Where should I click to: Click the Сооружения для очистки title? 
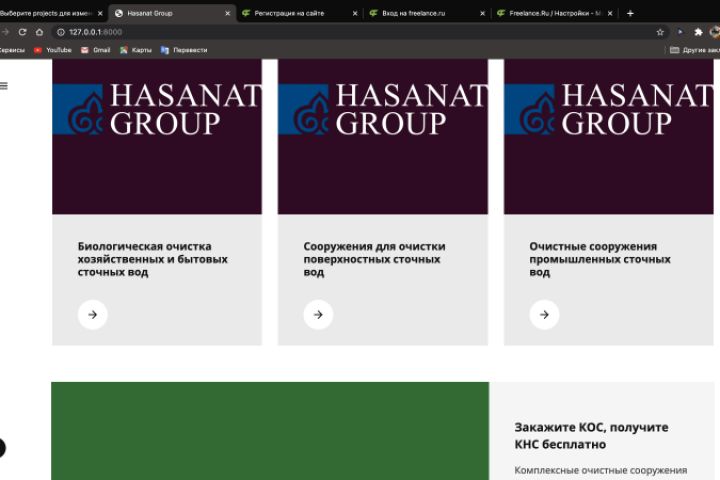[x=374, y=259]
